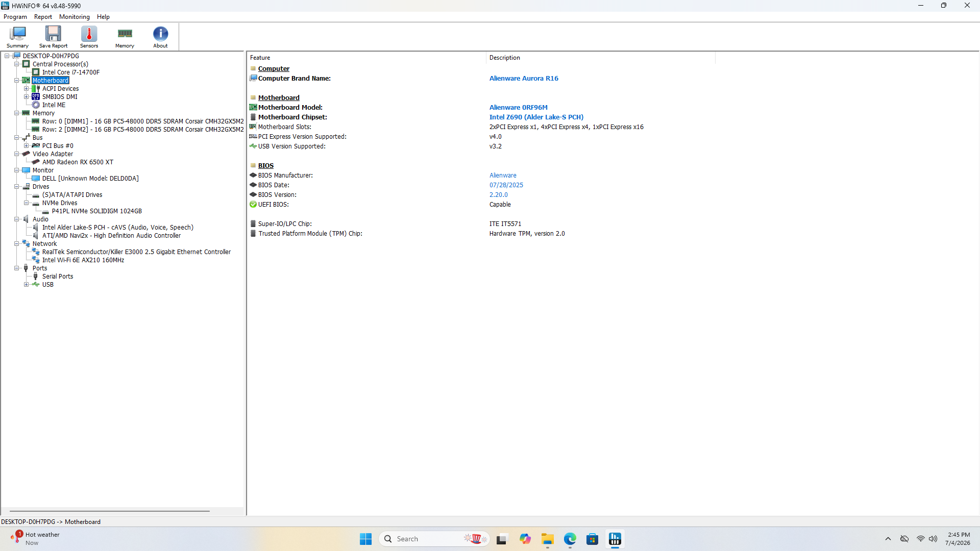980x551 pixels.
Task: Show hidden icons tray chevron
Action: coord(888,539)
